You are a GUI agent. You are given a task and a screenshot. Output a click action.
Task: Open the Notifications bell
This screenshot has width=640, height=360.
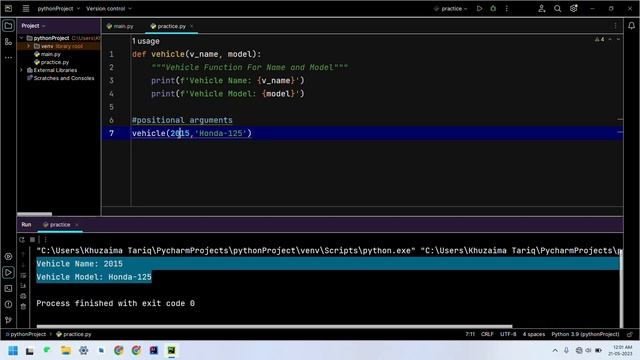tap(631, 26)
